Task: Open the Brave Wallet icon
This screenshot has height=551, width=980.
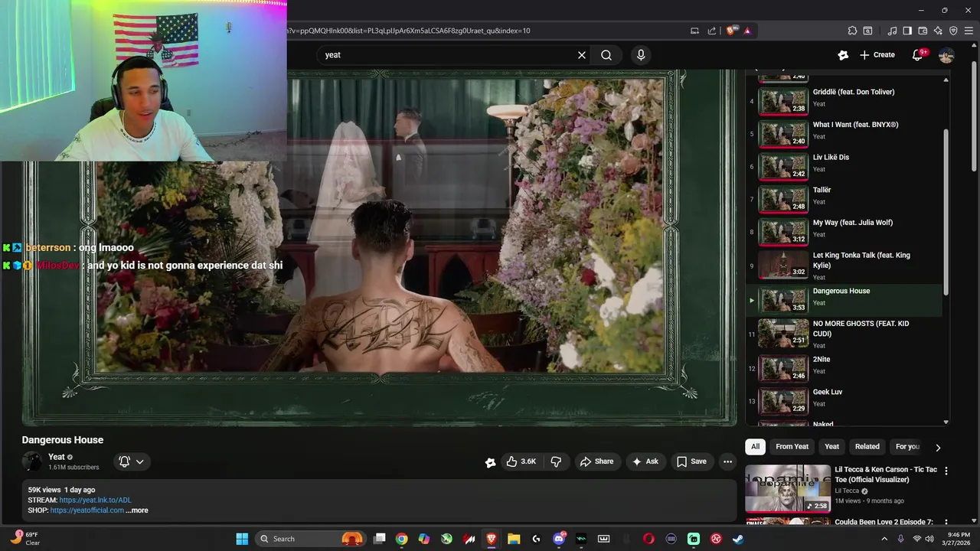Action: 923,31
